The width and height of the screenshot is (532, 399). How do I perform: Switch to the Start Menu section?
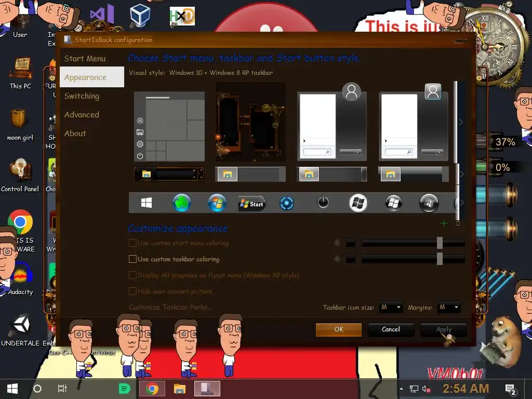[91, 58]
